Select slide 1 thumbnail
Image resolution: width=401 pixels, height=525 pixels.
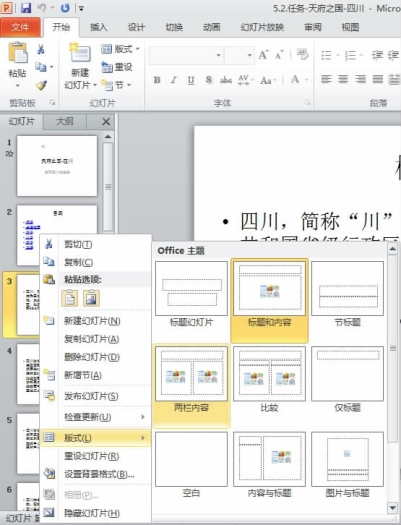[x=57, y=166]
